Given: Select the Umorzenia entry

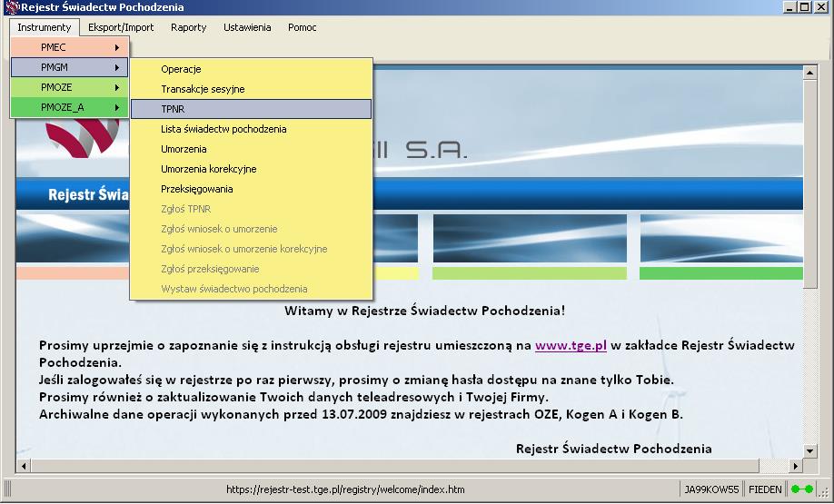Looking at the screenshot, I should [x=251, y=149].
